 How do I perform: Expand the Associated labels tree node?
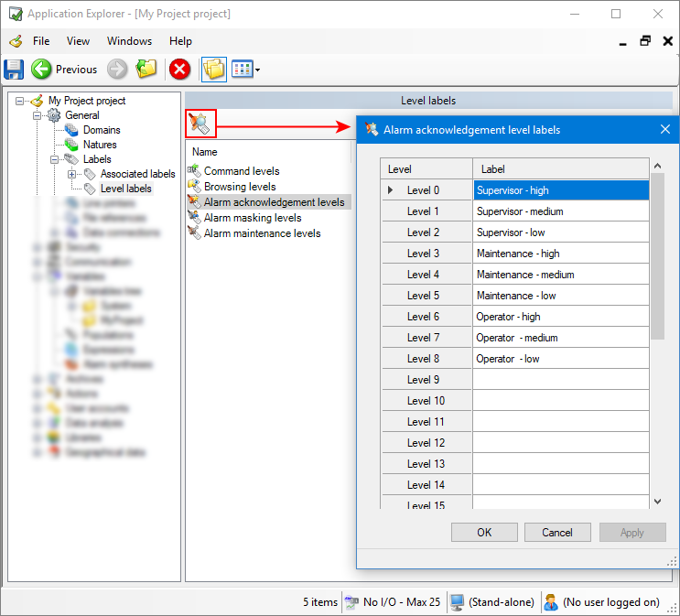[71, 174]
